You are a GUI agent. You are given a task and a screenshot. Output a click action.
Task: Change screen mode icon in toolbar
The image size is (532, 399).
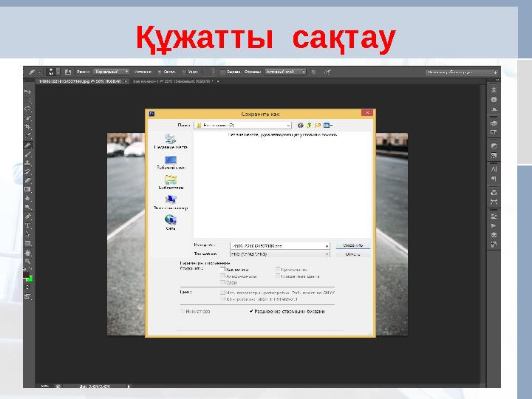[x=27, y=296]
